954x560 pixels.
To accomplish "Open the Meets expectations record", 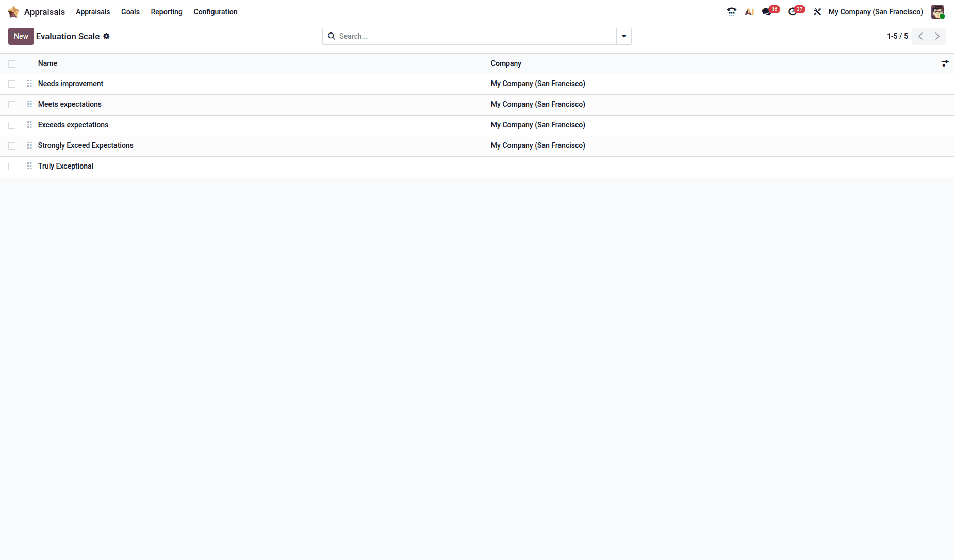I will (x=70, y=104).
